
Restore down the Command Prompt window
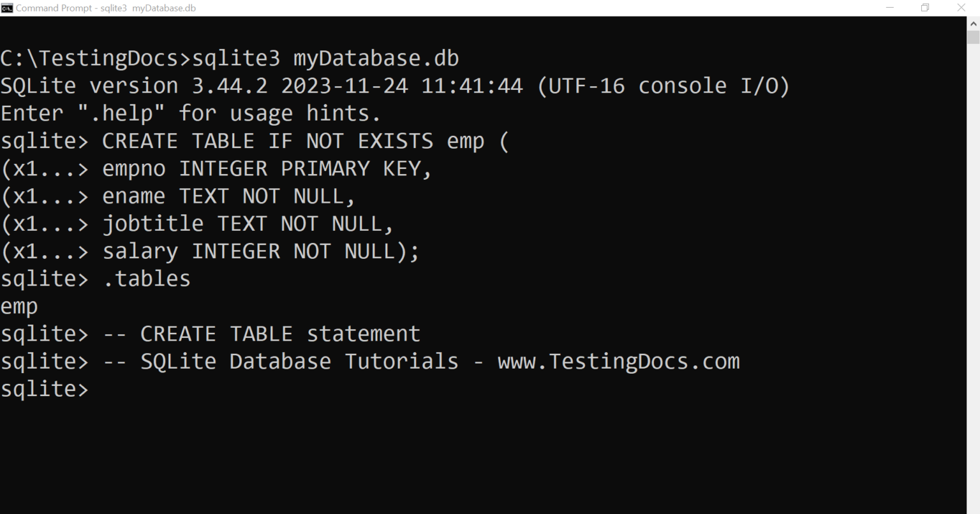925,8
